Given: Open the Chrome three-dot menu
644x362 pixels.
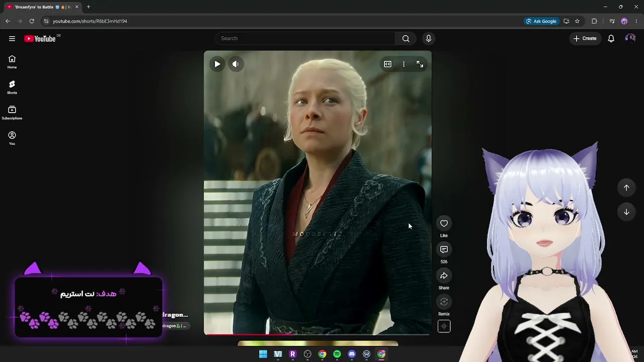Looking at the screenshot, I should click(636, 21).
